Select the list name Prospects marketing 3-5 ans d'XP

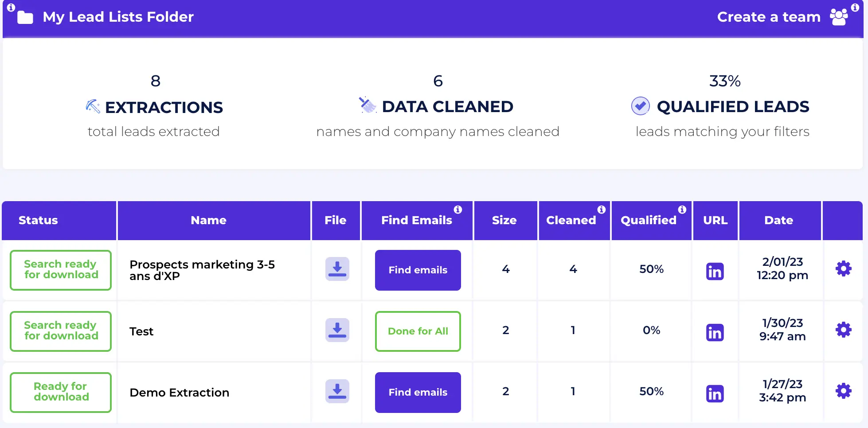[202, 270]
